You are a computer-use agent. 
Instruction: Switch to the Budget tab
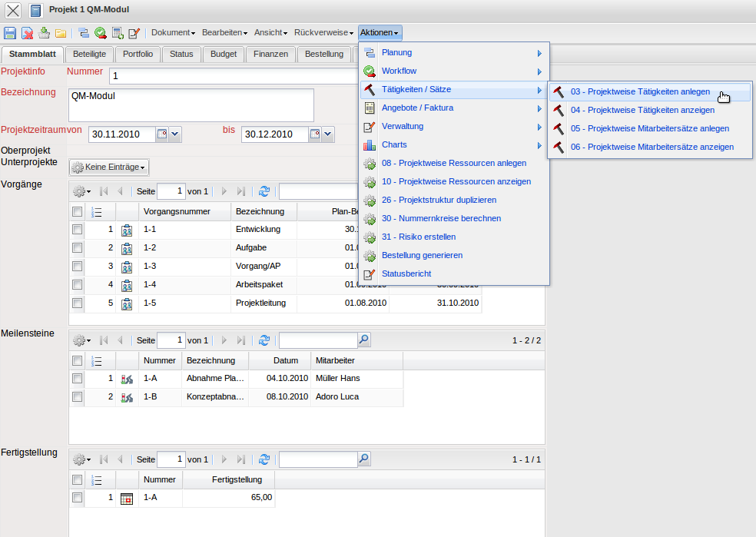pos(224,54)
